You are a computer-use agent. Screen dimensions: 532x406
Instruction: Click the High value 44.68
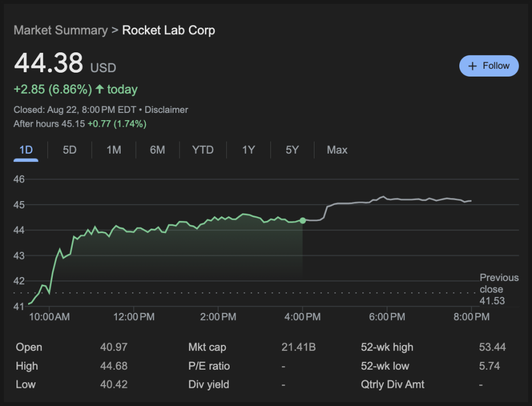click(113, 366)
